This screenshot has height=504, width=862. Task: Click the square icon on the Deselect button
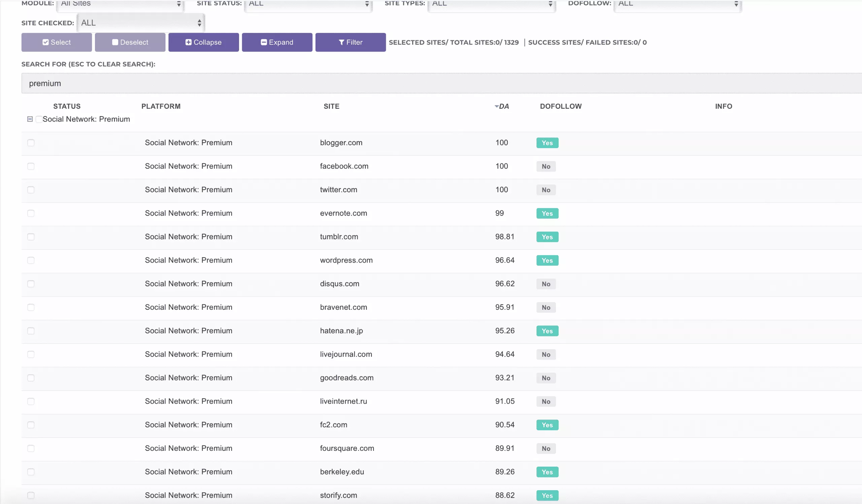(115, 42)
